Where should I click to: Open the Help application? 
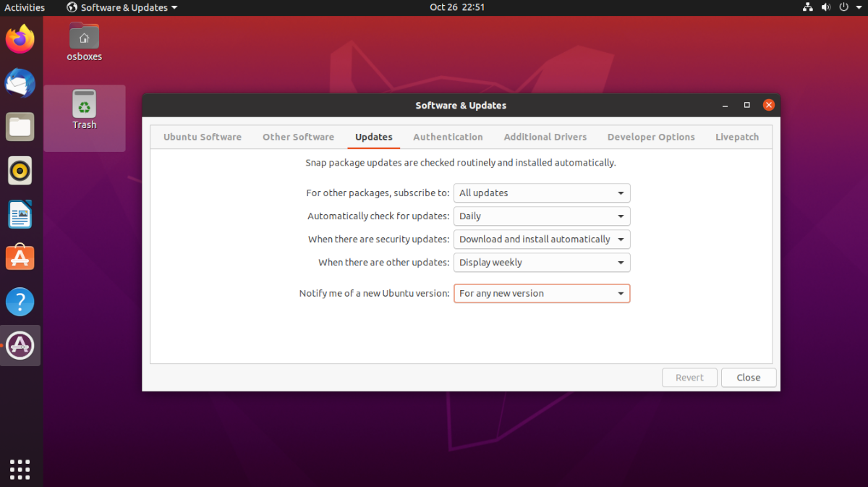tap(20, 302)
